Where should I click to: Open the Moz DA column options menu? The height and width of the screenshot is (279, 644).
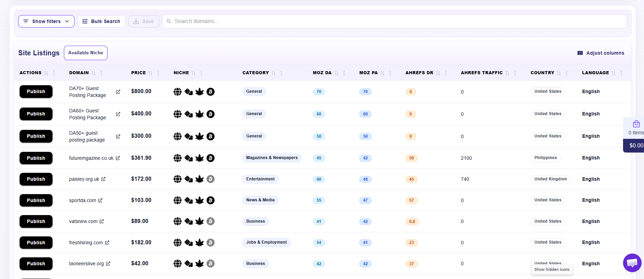pos(344,73)
